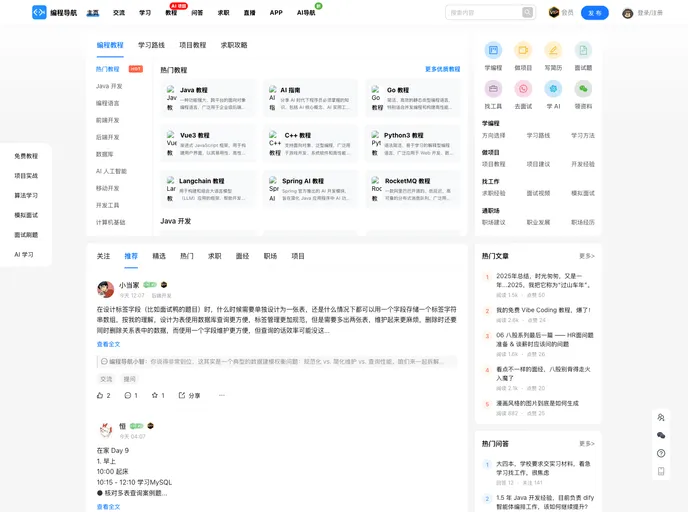Open the RocketMQ 教程 card
Image resolution: width=688 pixels, height=512 pixels.
[x=413, y=189]
